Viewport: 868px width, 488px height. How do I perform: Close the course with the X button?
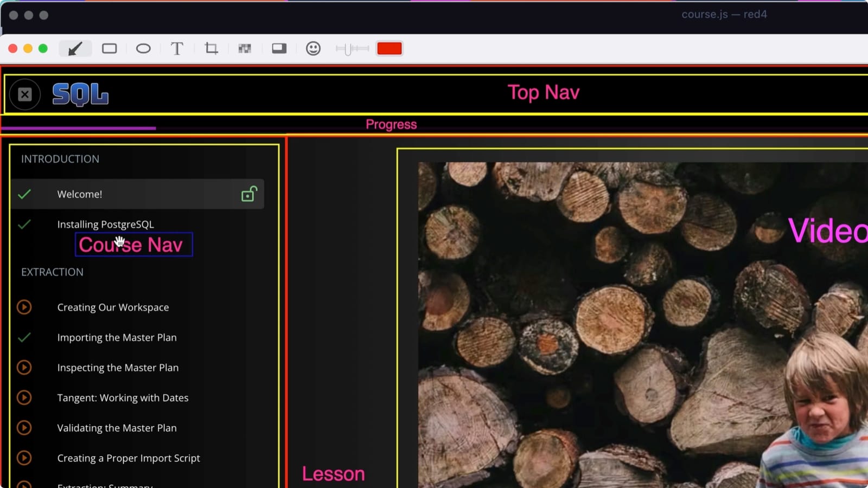[25, 95]
